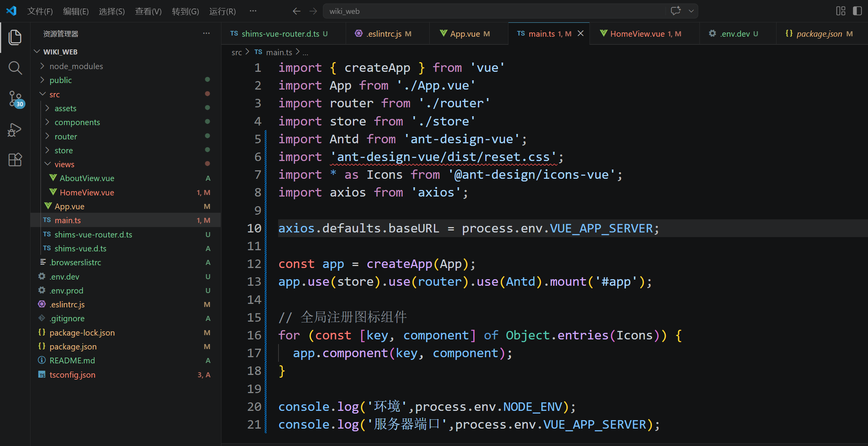868x446 pixels.
Task: Click the wiki_web command center search box
Action: (x=495, y=11)
